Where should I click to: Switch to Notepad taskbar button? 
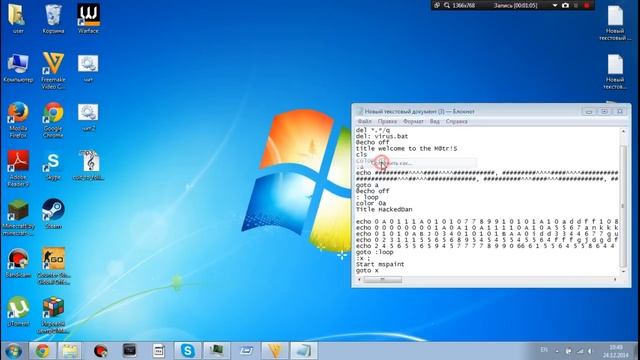click(x=303, y=351)
